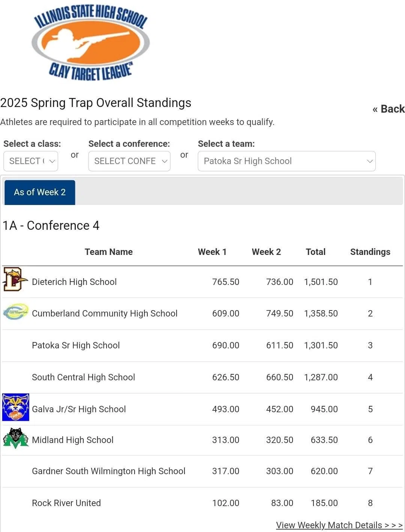This screenshot has height=532, width=405.
Task: Select the As of Week 2 tab
Action: (40, 192)
